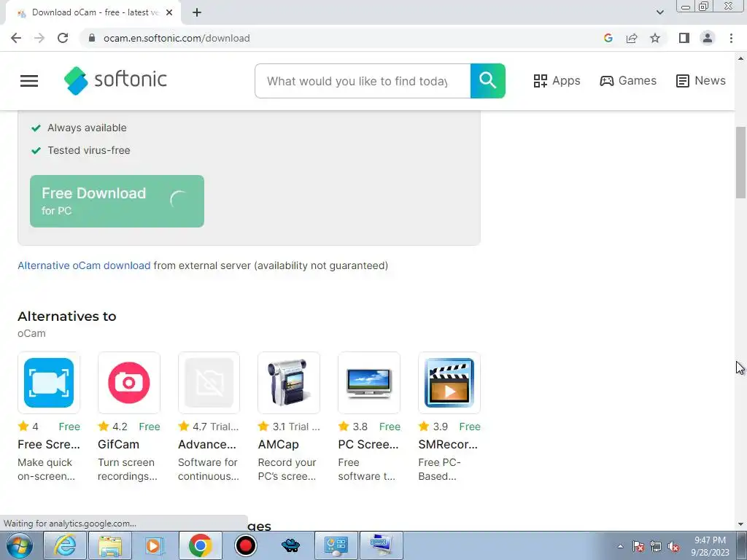
Task: Open the AMCap camcorder icon
Action: coord(289,383)
